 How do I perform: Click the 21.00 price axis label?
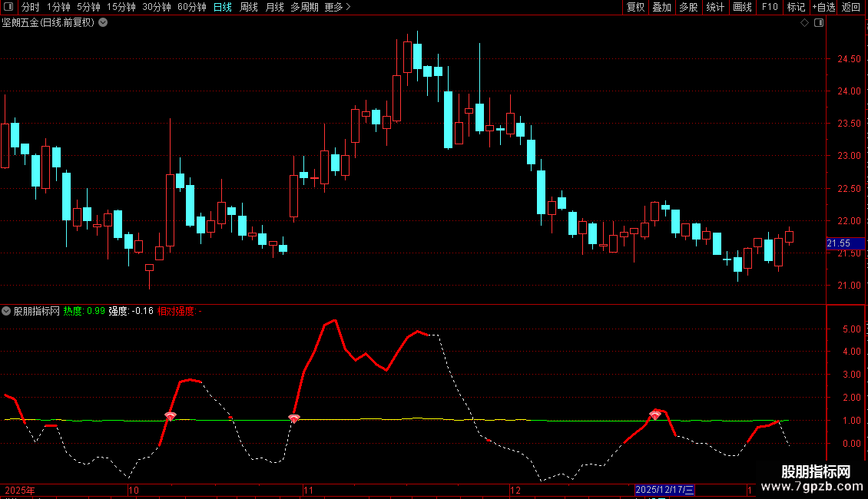pos(849,286)
